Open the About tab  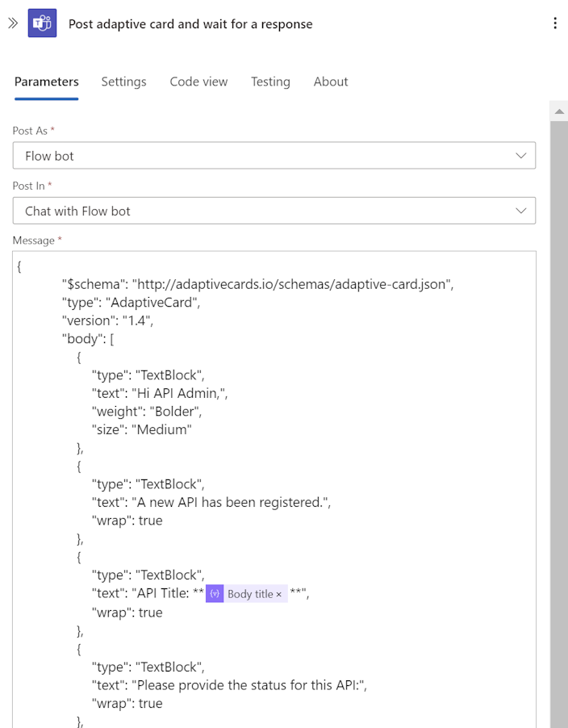[x=331, y=82]
